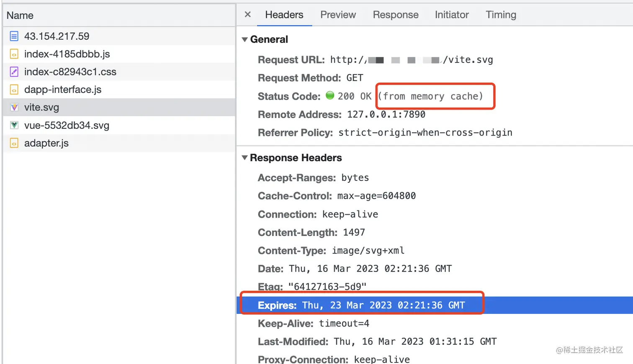
Task: Select the 43.154.217.59 request row
Action: point(119,36)
